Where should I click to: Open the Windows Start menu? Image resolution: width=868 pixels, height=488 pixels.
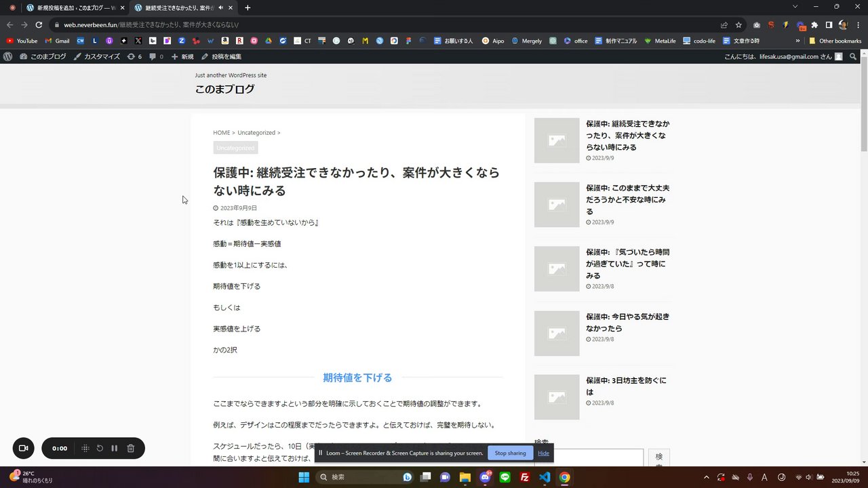tap(304, 477)
